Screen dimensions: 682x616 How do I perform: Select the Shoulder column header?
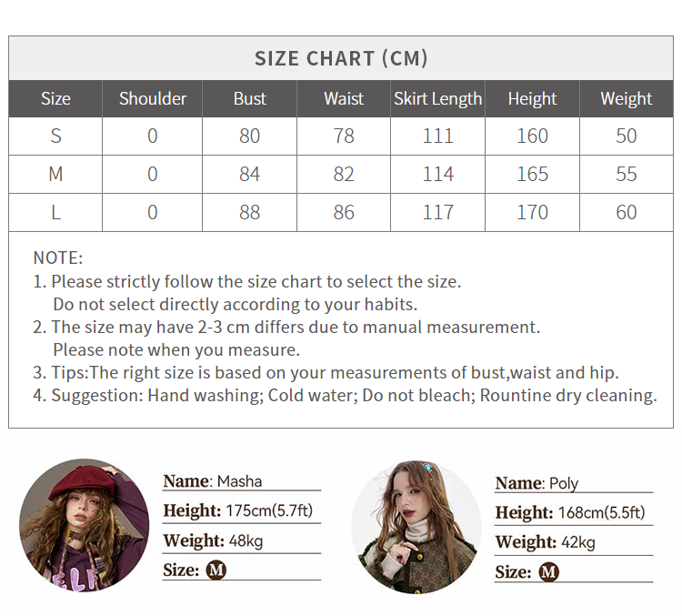pyautogui.click(x=153, y=98)
